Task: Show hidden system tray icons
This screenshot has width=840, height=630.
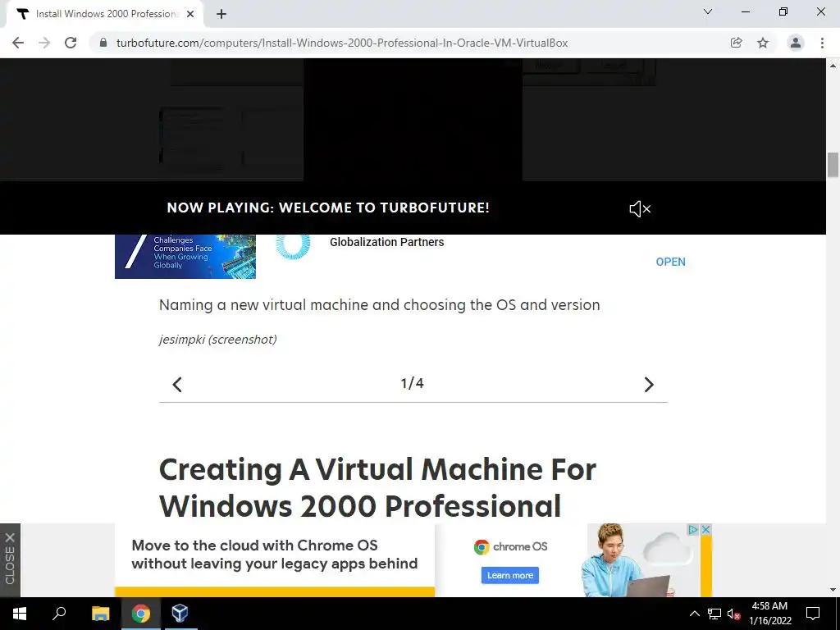Action: tap(694, 614)
